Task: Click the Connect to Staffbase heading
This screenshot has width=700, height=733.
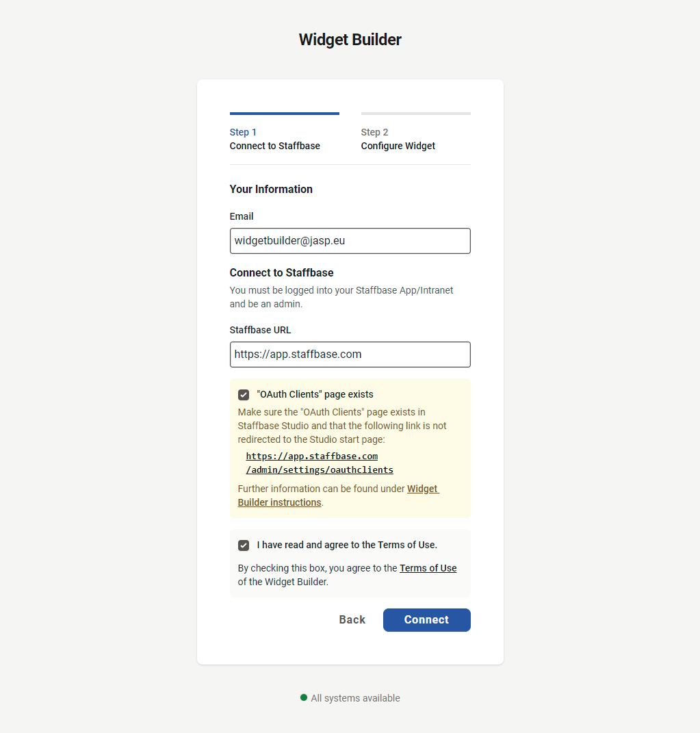Action: [281, 272]
